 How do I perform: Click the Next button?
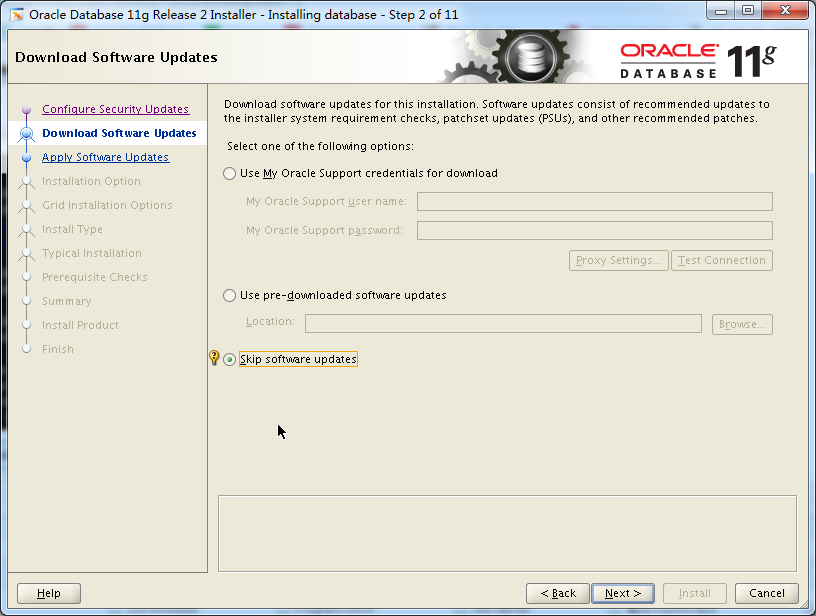(x=623, y=593)
